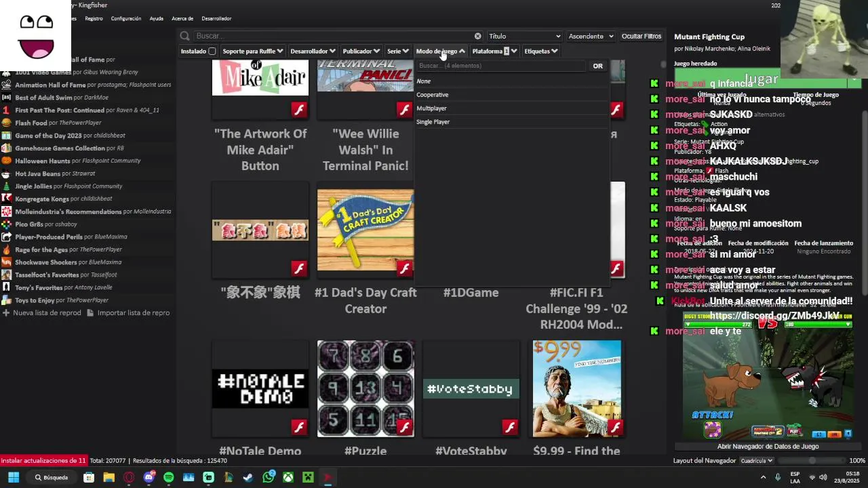Click Nueva lista de reprod label
The height and width of the screenshot is (488, 868).
point(47,312)
